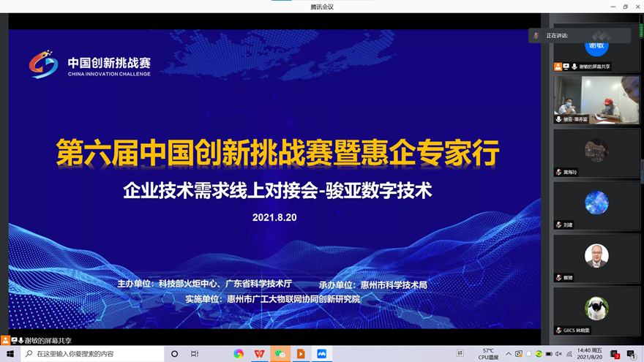Minimize the Tencent Meeting window

(x=613, y=7)
